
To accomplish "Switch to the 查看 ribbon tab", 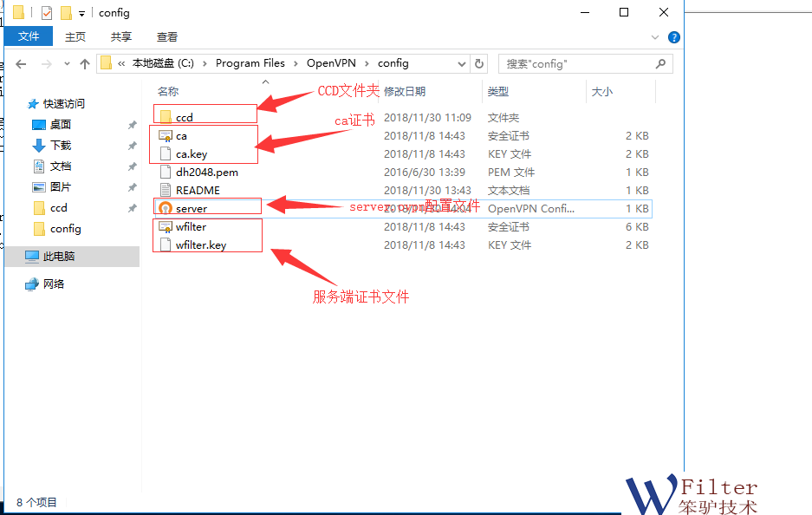I will pos(167,36).
